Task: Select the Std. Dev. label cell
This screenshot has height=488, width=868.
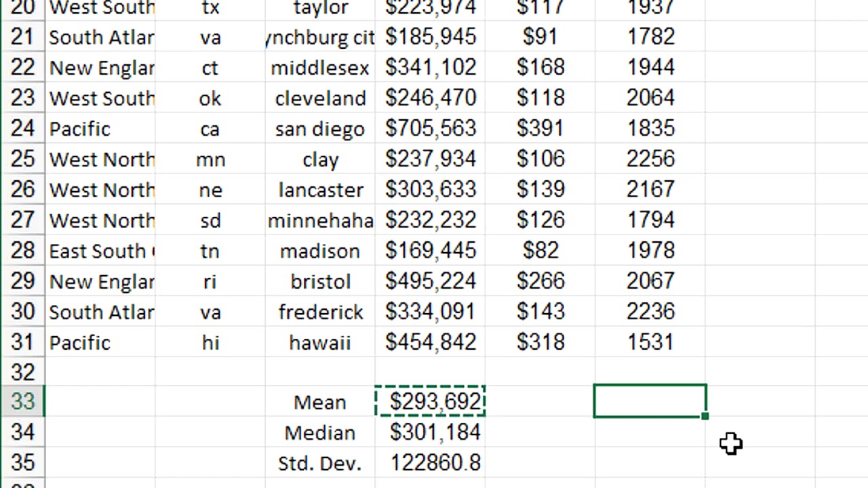Action: click(320, 463)
